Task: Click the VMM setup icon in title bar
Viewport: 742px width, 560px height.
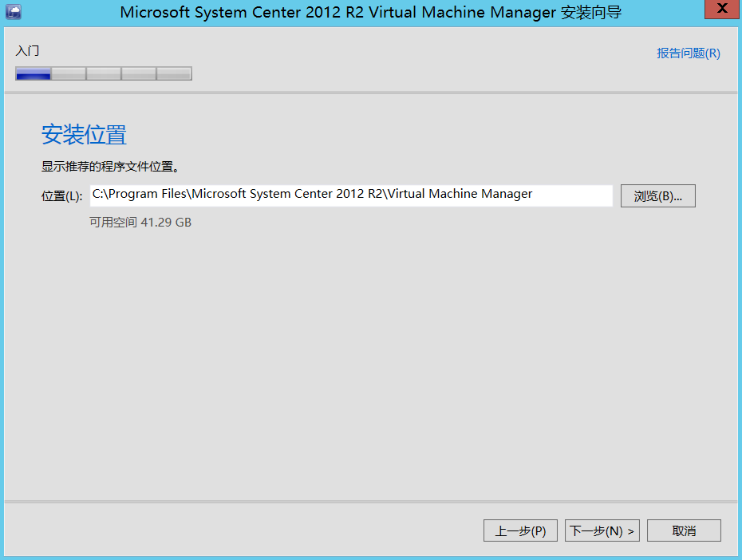Action: pyautogui.click(x=14, y=12)
